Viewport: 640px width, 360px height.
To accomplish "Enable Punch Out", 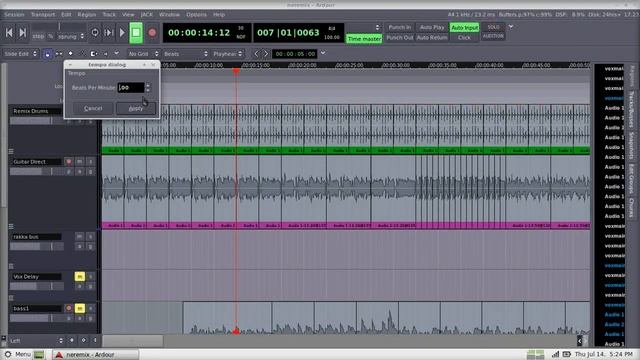I will (x=399, y=38).
